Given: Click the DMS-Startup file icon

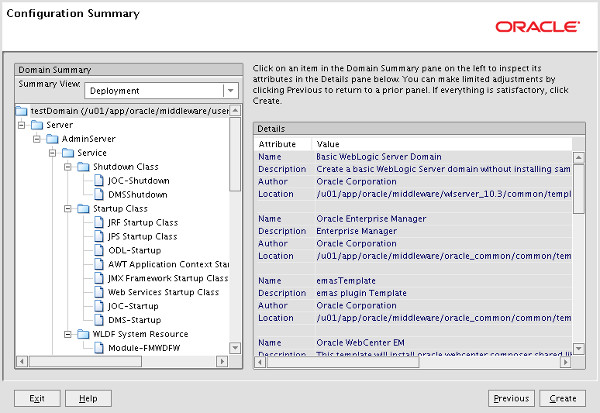Looking at the screenshot, I should (99, 320).
